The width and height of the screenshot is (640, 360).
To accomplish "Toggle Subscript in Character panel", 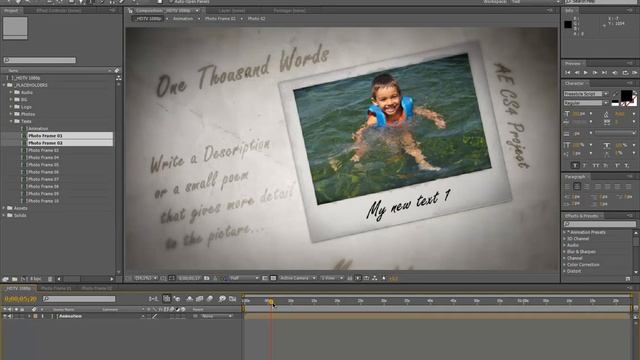I will click(x=627, y=165).
